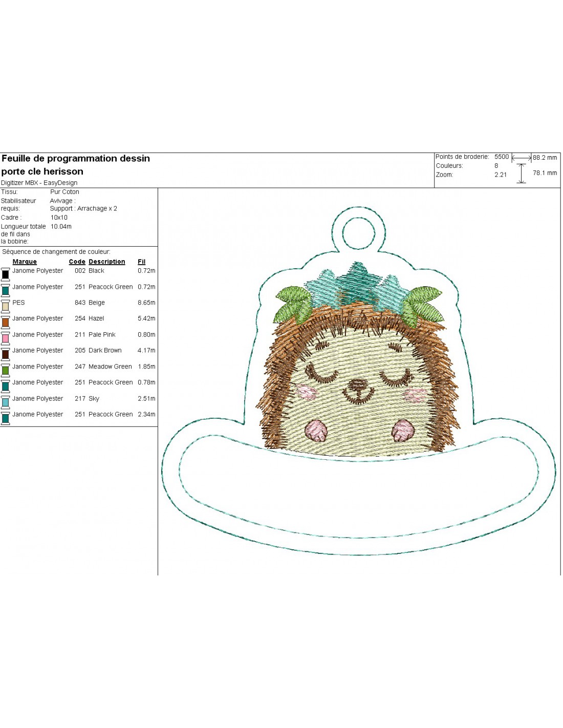Click the 'Digitizer MBX - EasyDesign' text
This screenshot has height=728, width=563.
click(39, 183)
